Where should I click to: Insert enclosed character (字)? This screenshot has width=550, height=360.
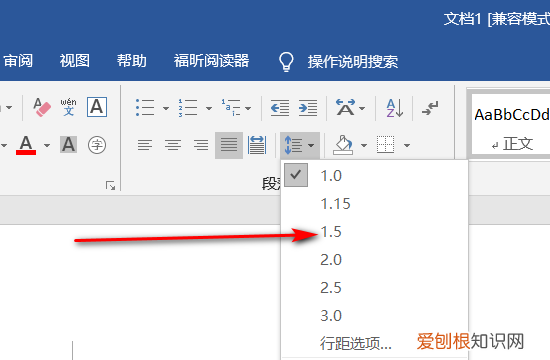click(97, 145)
